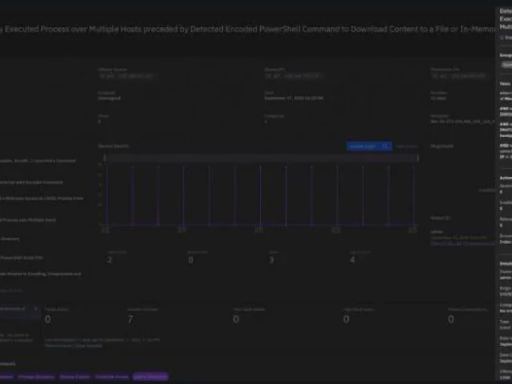The image size is (512, 384).
Task: Click the middle IP address field below the title
Action: (294, 76)
